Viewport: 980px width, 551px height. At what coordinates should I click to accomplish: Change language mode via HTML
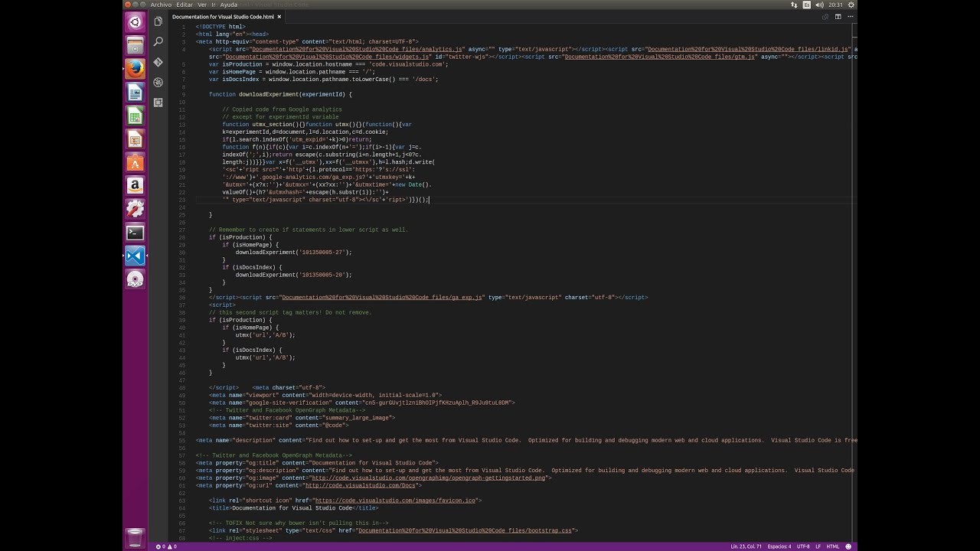point(833,546)
